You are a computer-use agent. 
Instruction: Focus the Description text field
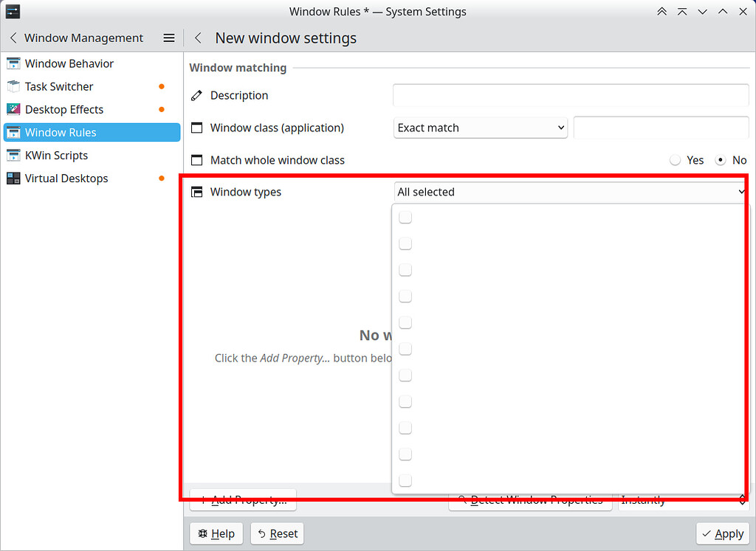click(x=571, y=95)
